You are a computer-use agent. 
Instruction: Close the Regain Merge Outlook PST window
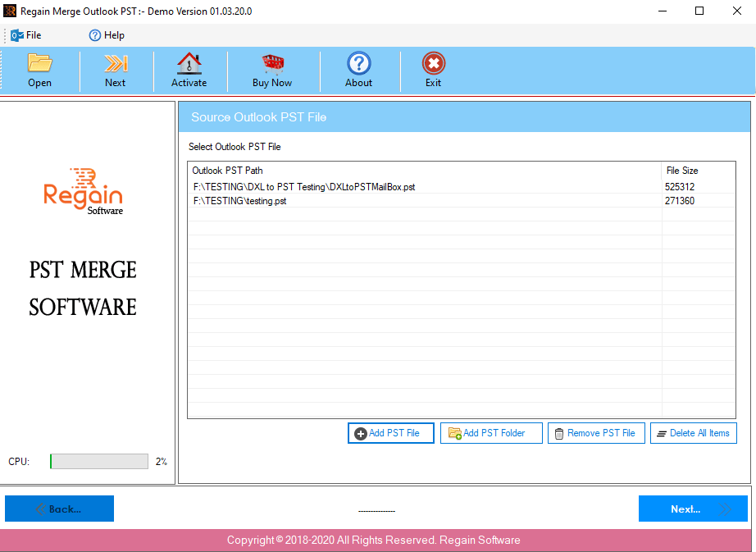[737, 11]
